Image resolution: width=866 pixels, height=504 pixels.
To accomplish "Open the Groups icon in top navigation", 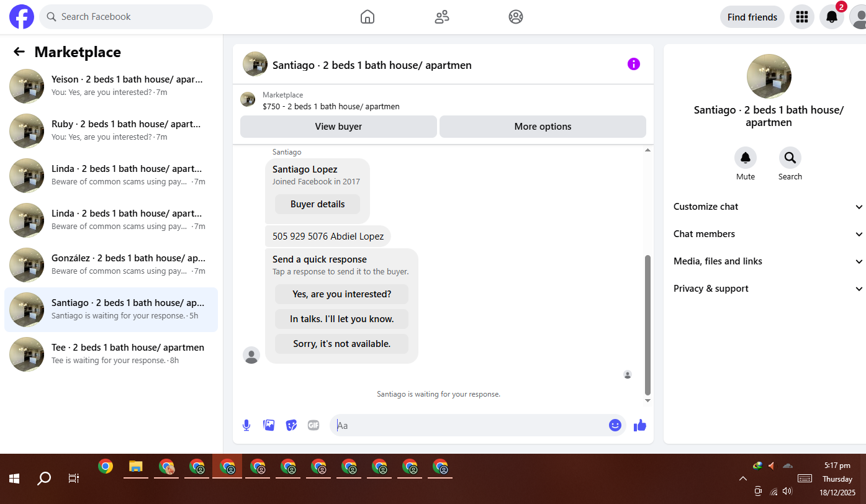I will click(516, 17).
